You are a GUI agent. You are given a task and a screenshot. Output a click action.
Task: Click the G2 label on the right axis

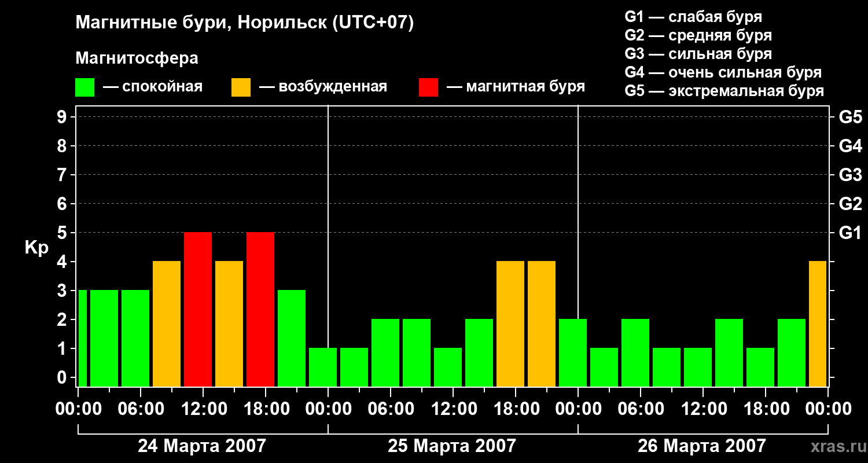pyautogui.click(x=850, y=204)
